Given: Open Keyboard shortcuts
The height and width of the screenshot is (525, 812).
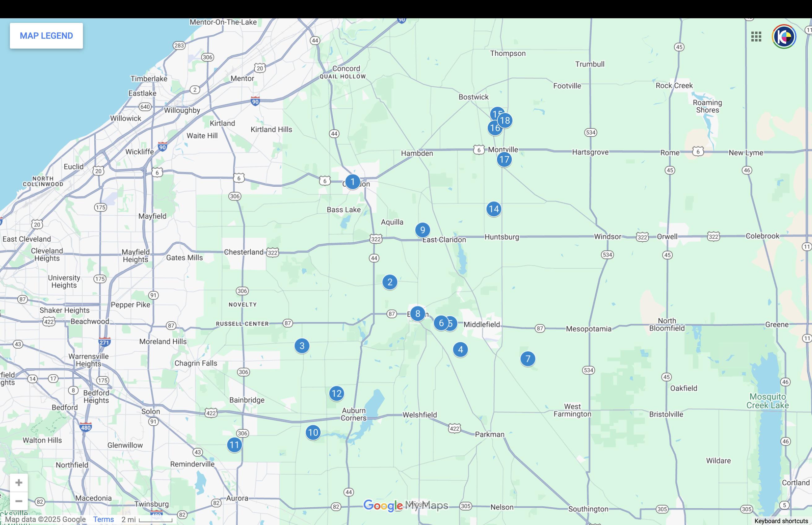Looking at the screenshot, I should (x=781, y=521).
